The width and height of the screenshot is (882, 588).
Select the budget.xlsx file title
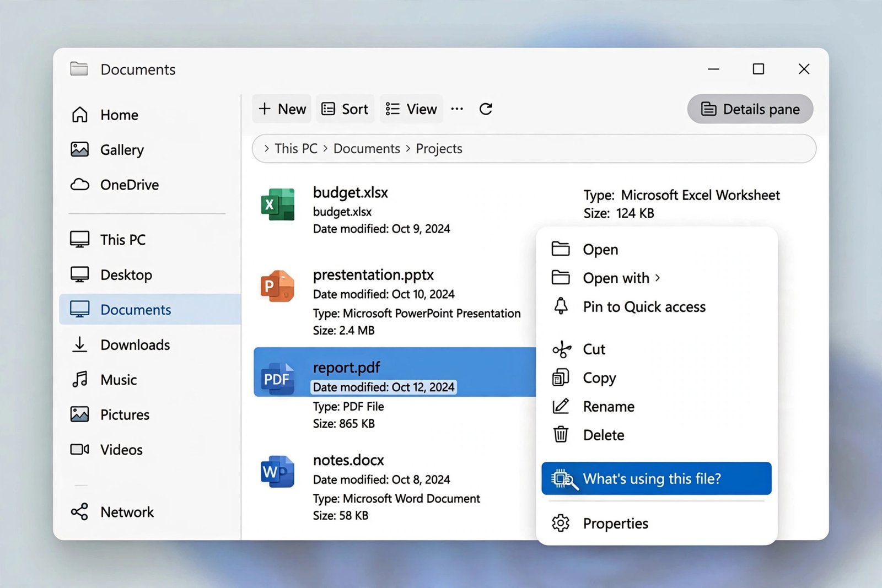click(351, 192)
